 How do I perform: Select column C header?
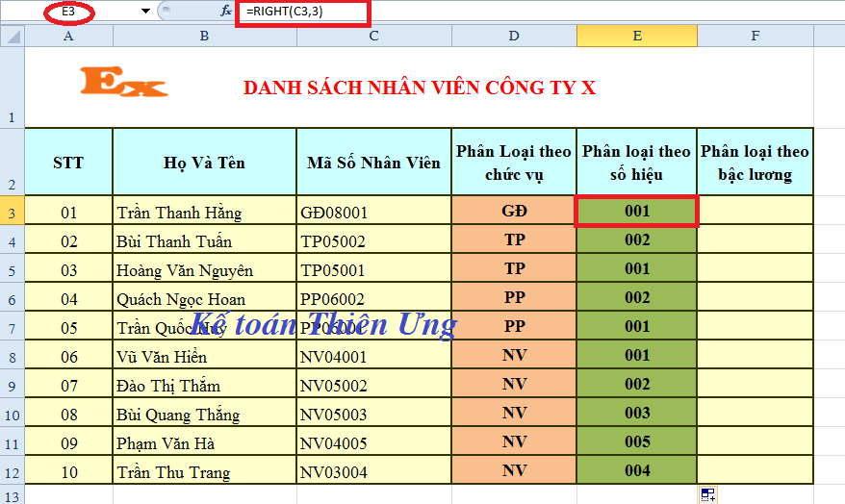coord(374,37)
